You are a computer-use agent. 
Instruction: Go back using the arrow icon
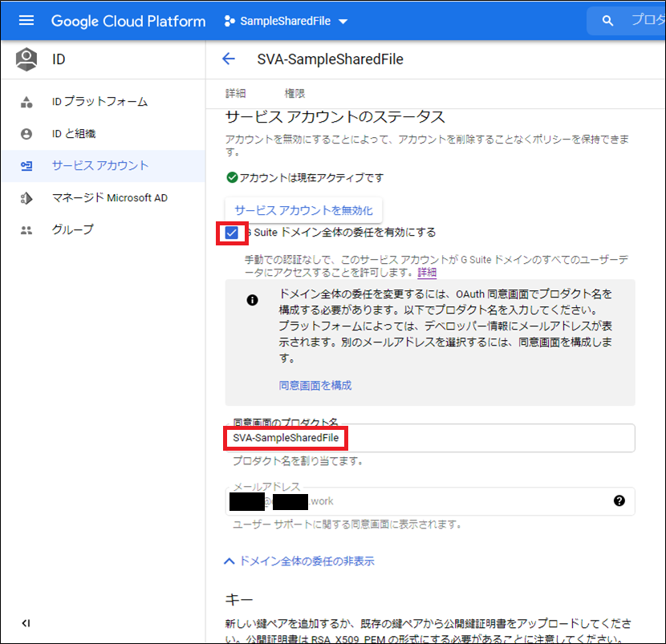pyautogui.click(x=229, y=59)
